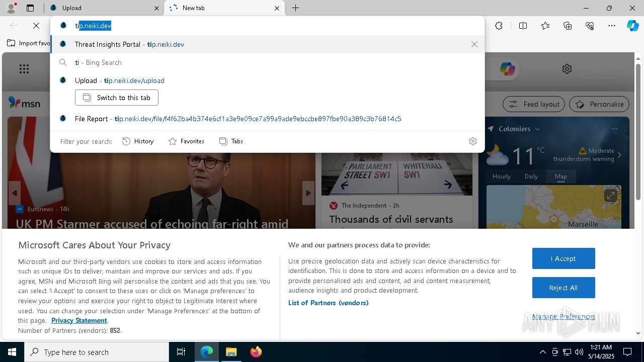Open Browser essentials heart icon

[590, 26]
